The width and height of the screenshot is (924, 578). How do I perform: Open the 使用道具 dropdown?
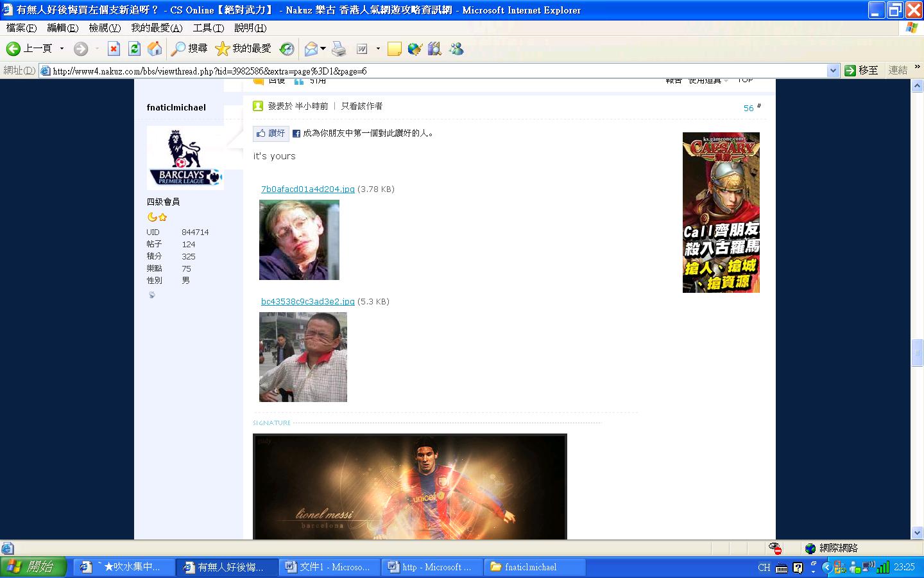click(x=708, y=81)
